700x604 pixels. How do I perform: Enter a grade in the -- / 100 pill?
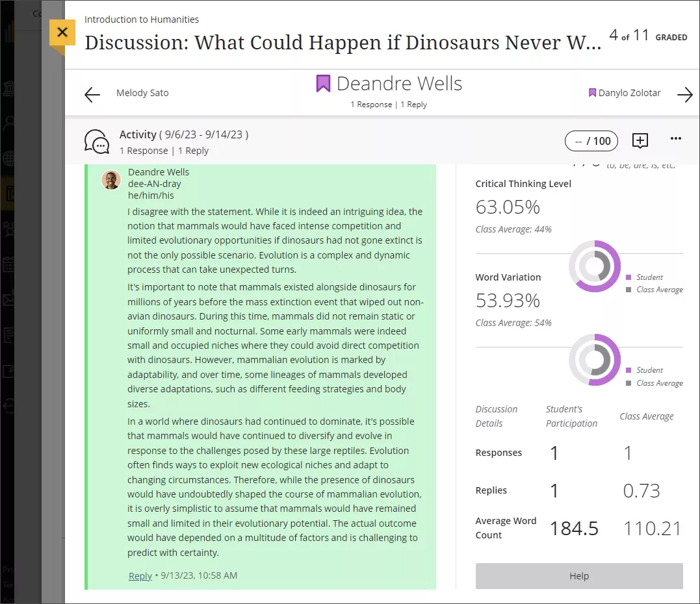(x=591, y=141)
